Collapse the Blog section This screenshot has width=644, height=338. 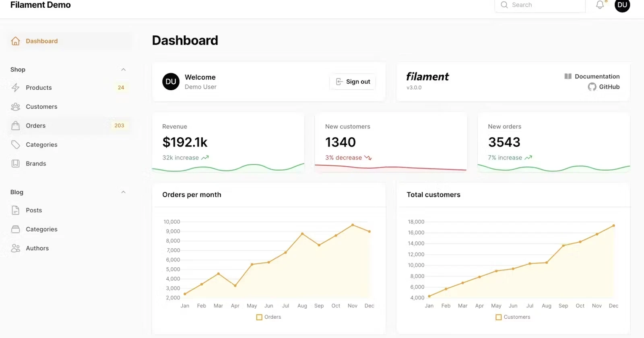coord(124,192)
